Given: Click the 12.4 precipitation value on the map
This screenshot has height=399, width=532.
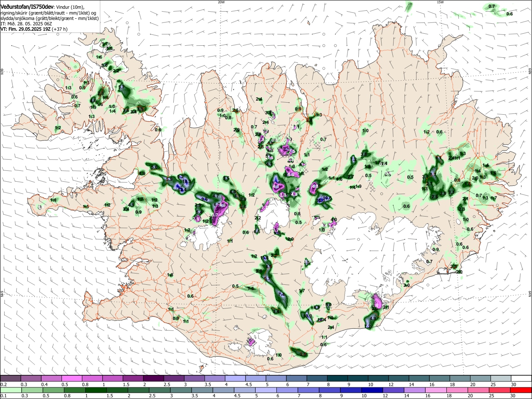Looking at the screenshot, I should pyautogui.click(x=182, y=189).
